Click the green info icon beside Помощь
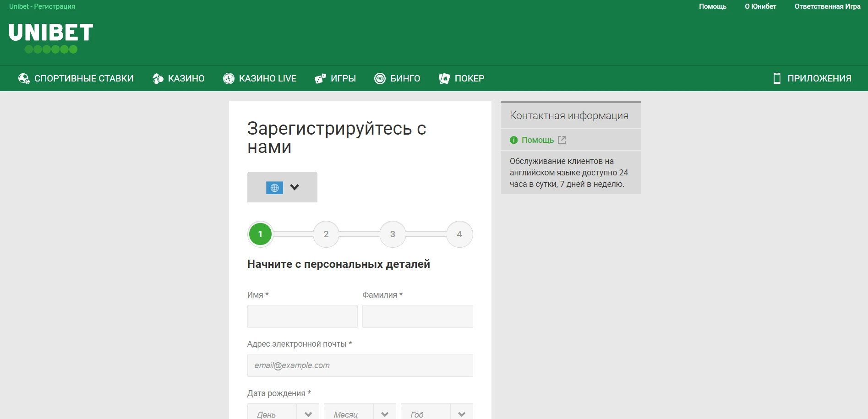The width and height of the screenshot is (868, 419). [x=514, y=140]
